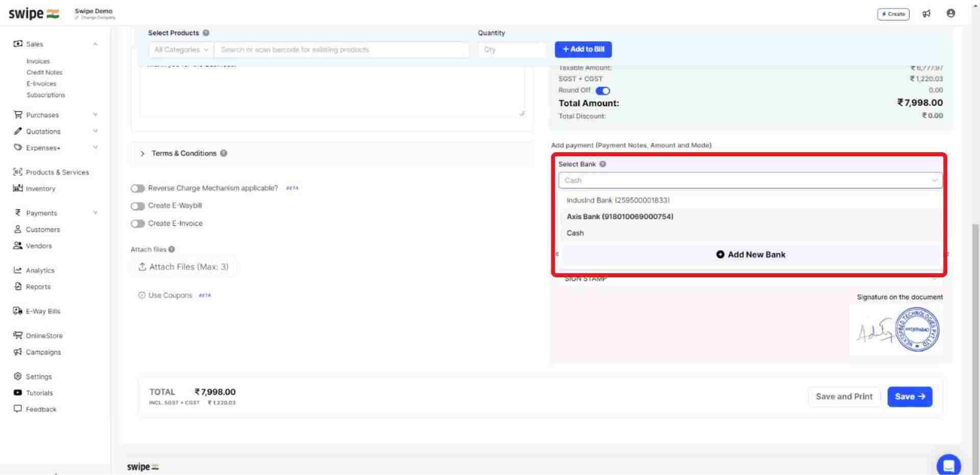This screenshot has width=980, height=475.
Task: Open the Sales menu icon
Action: pos(18,44)
